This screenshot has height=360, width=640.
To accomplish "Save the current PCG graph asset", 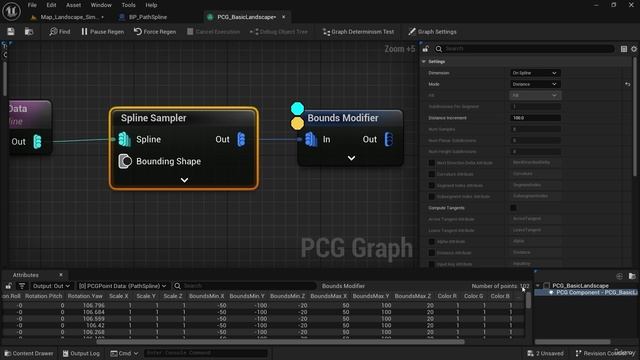I will (x=11, y=31).
